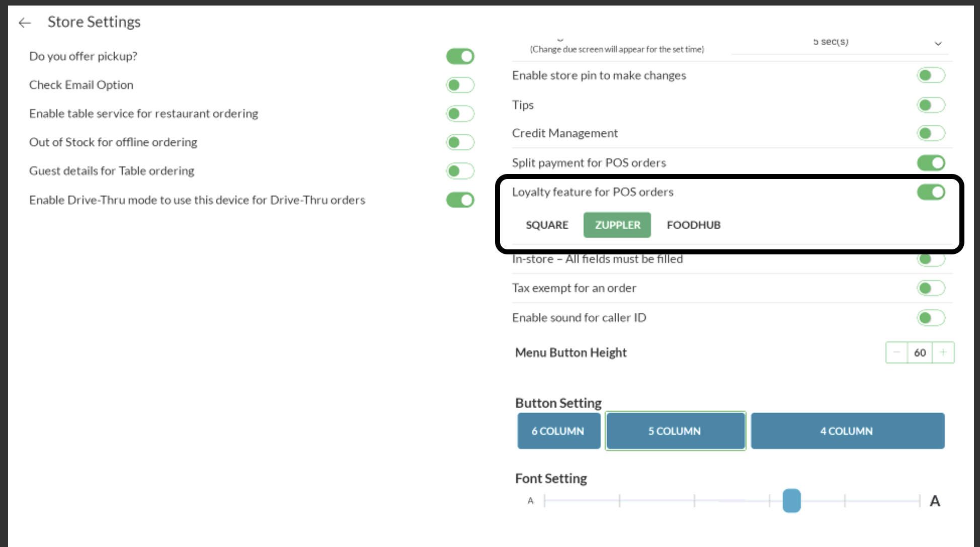Set button layout to 4 COLUMN

point(847,431)
